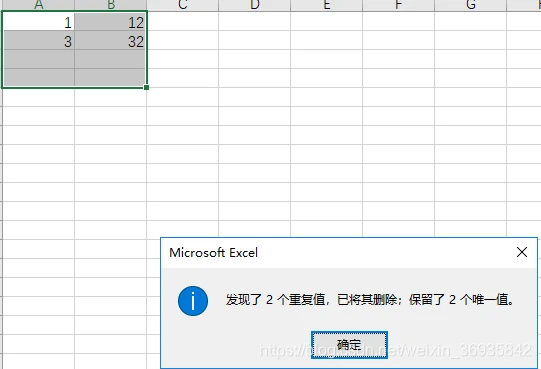Select column B header
The width and height of the screenshot is (541, 369).
(x=110, y=5)
